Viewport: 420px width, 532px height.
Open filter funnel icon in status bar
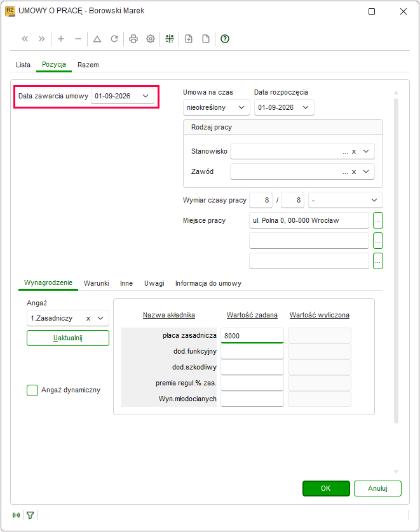pos(30,515)
